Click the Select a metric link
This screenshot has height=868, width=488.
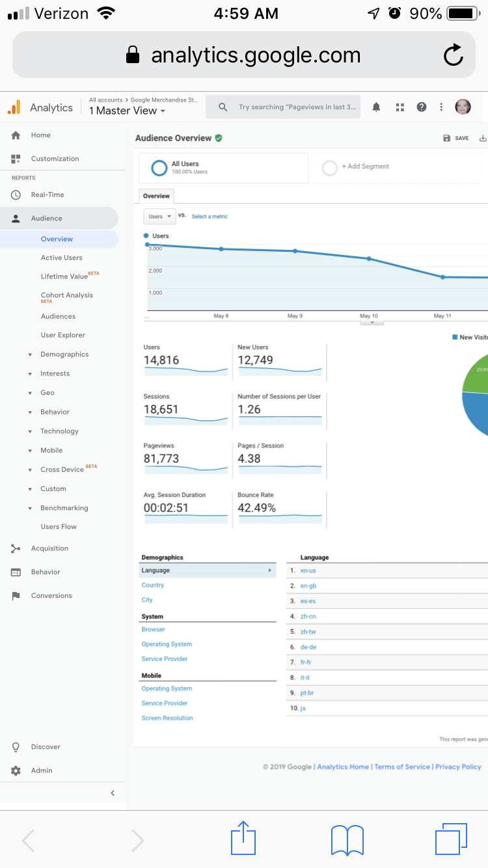pos(210,217)
